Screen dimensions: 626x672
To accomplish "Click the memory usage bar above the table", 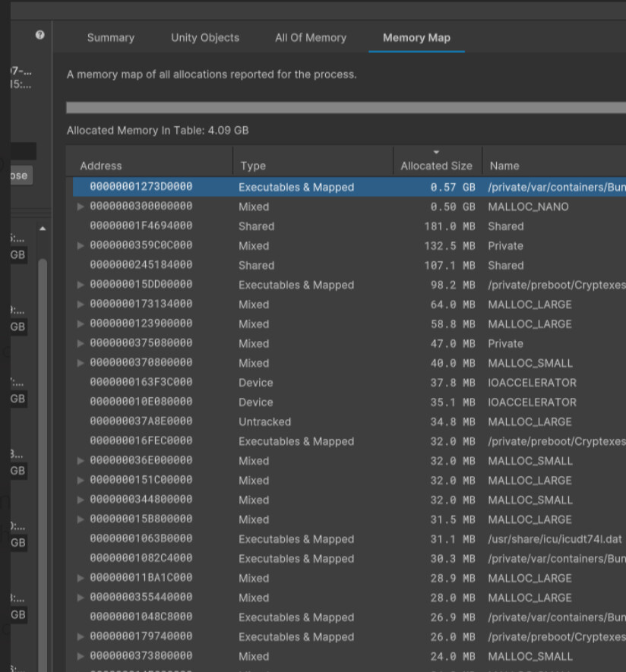I will (x=342, y=106).
